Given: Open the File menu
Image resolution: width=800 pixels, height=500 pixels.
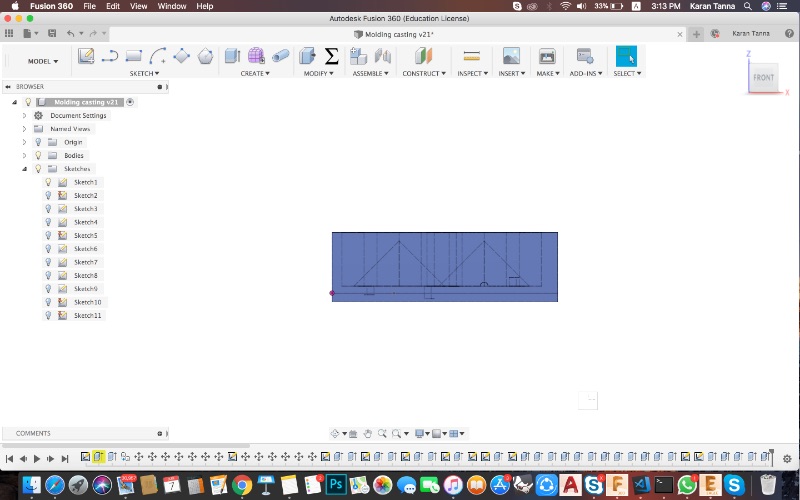Looking at the screenshot, I should click(89, 6).
